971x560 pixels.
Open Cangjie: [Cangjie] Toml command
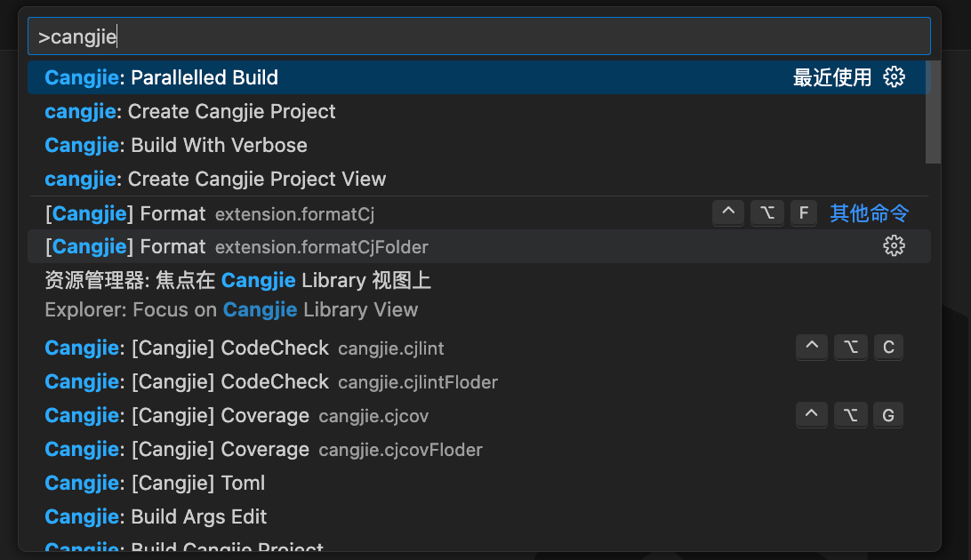point(478,483)
